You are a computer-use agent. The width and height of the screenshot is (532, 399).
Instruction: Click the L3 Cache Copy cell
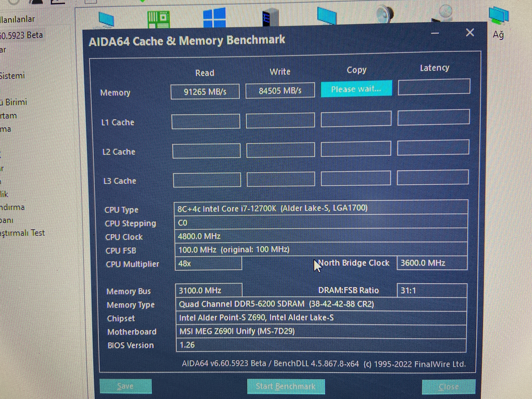(x=356, y=178)
